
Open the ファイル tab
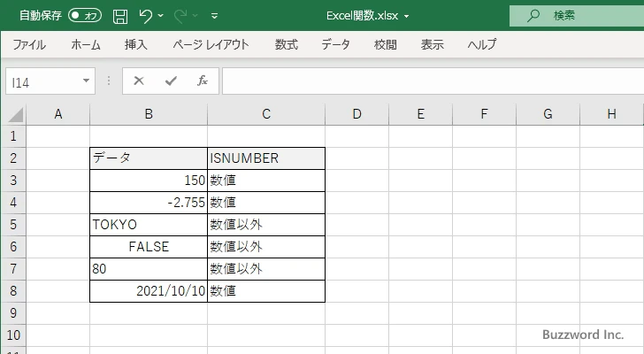point(29,44)
